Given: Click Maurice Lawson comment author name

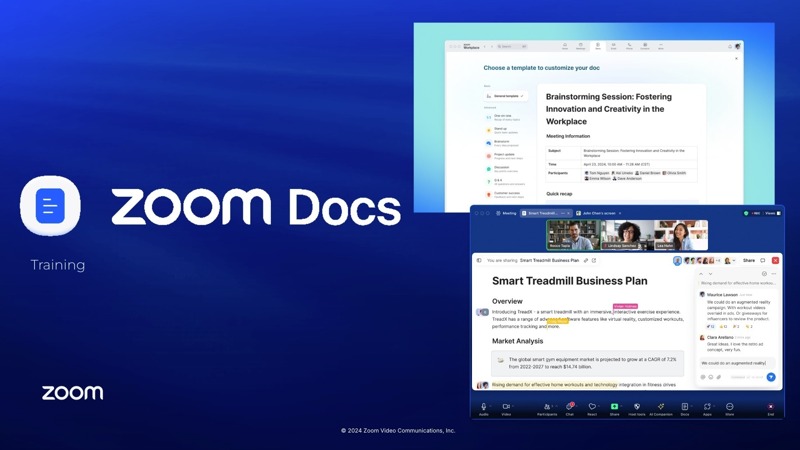Looking at the screenshot, I should (x=722, y=294).
